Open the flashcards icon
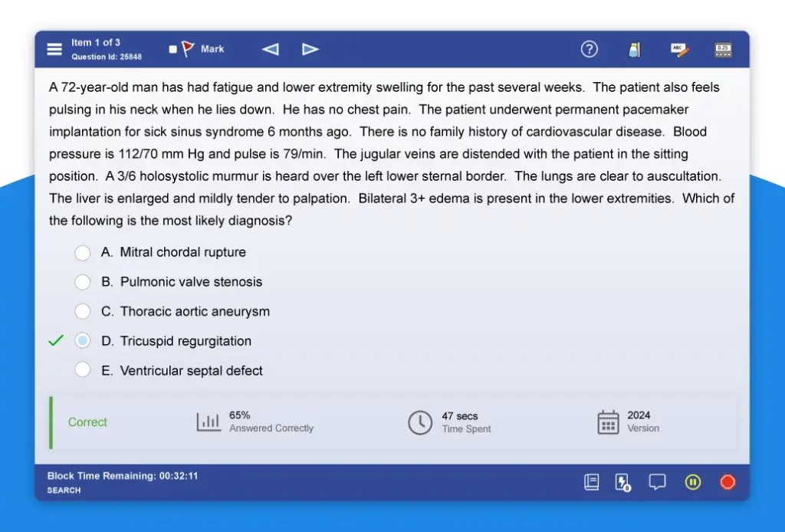 [x=623, y=482]
